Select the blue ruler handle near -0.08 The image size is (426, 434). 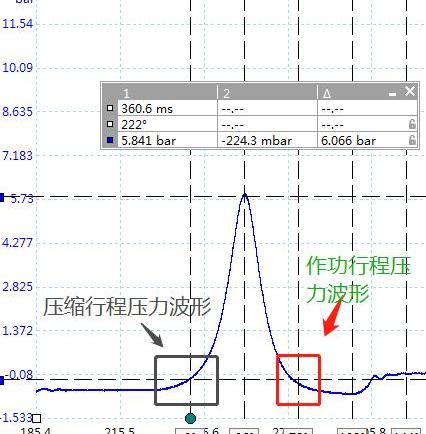[2, 380]
